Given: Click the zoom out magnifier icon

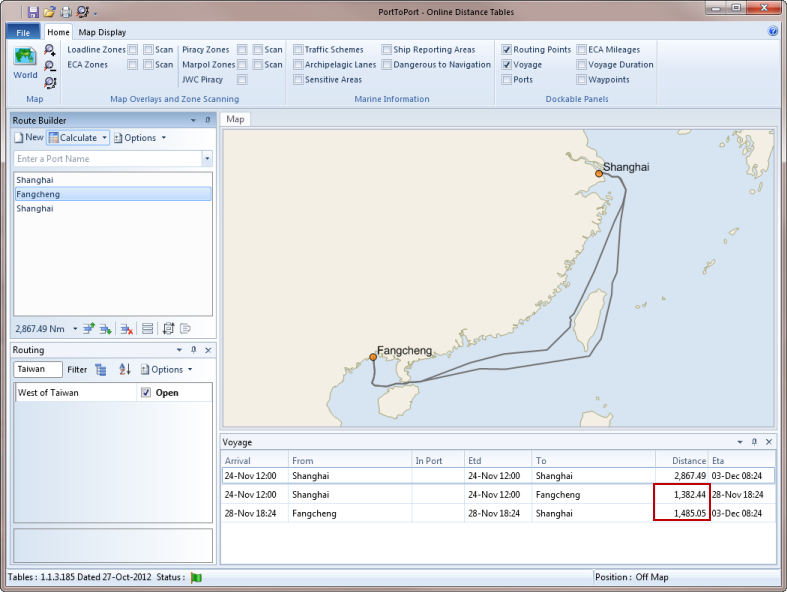Looking at the screenshot, I should point(50,66).
